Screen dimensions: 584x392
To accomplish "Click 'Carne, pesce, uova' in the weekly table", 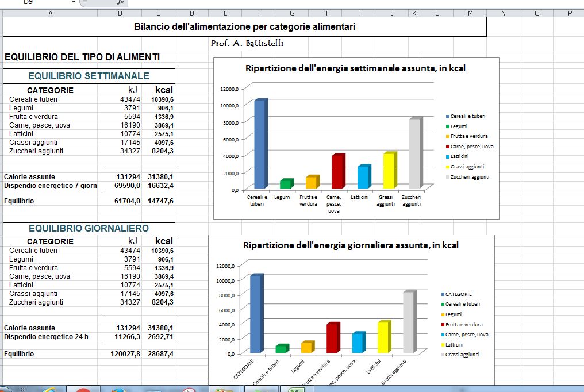I will point(40,125).
